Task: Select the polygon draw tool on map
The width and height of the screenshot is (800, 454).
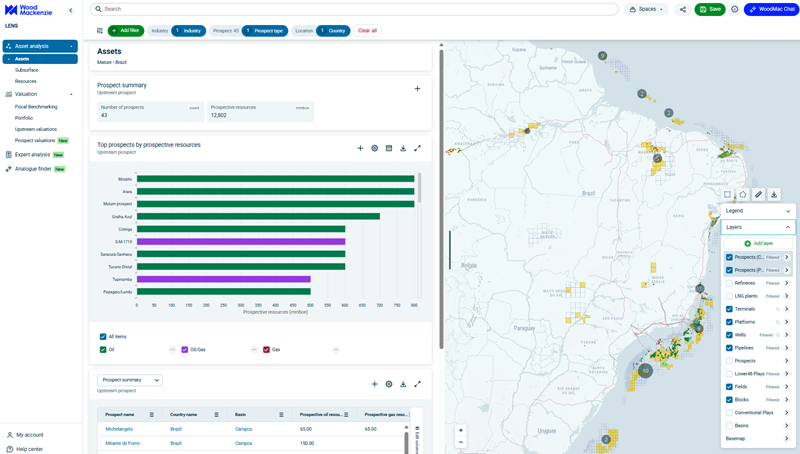Action: click(x=743, y=194)
